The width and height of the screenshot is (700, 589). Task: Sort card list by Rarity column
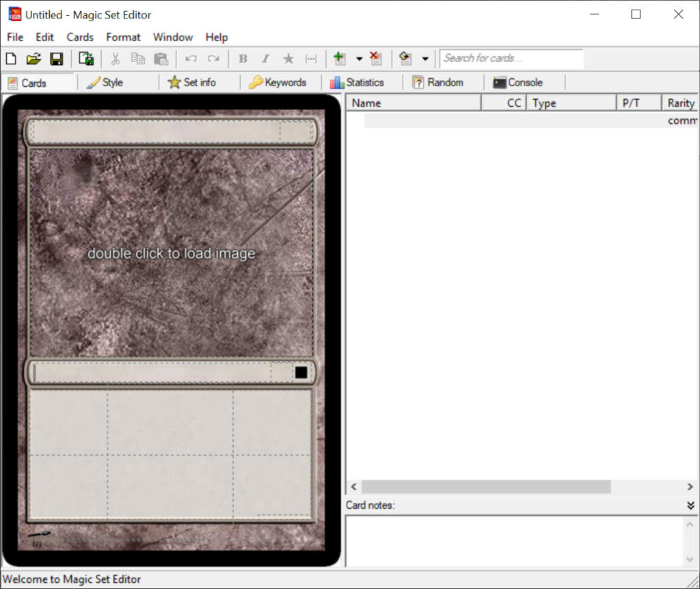click(x=680, y=103)
